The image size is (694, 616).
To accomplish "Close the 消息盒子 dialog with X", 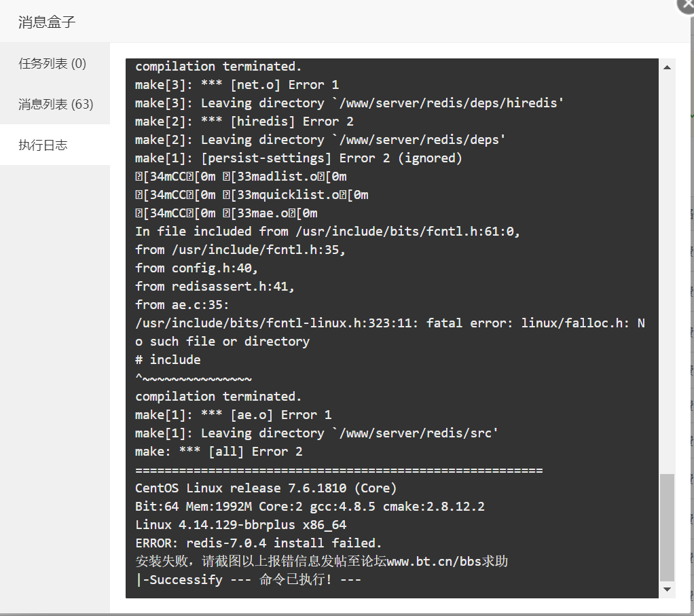I will 687,5.
